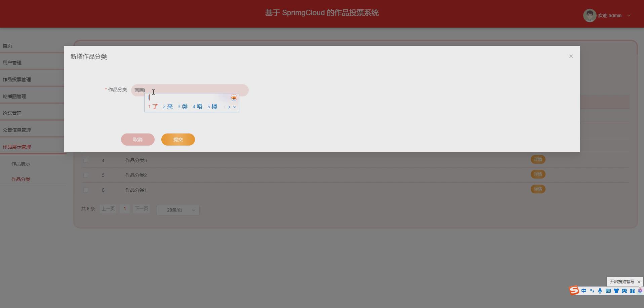Close the 新增作品分类 dialog
The image size is (644, 308).
(x=571, y=56)
